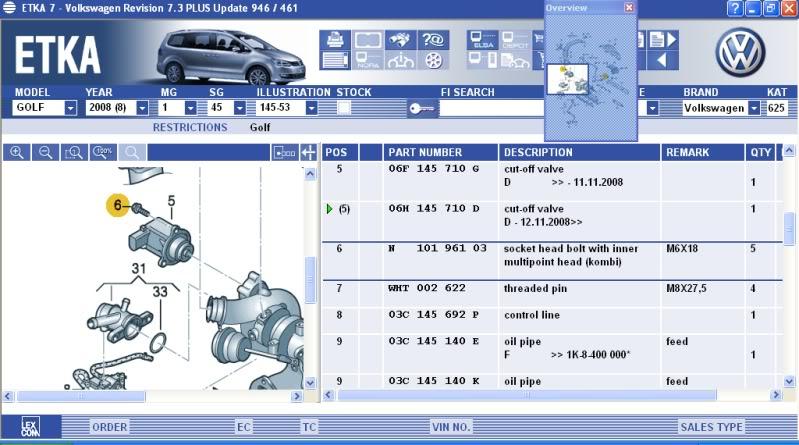Click the zoom-to-area magnifier icon
Viewport: 799px width, 445px height.
pos(74,152)
